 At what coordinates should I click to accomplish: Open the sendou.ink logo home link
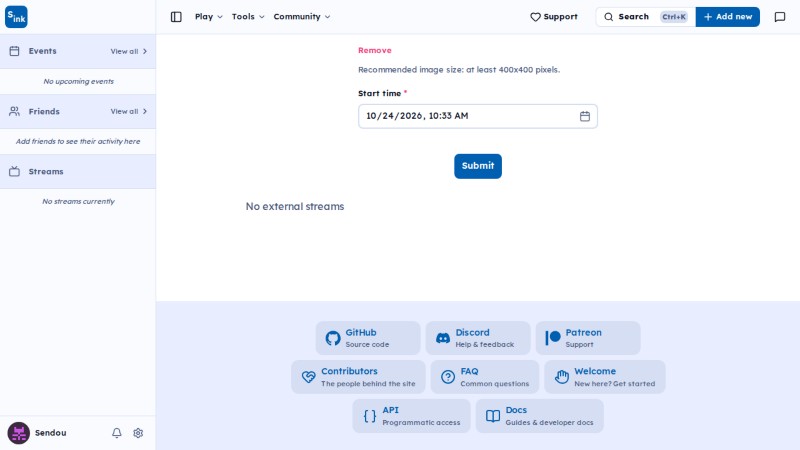click(x=16, y=17)
